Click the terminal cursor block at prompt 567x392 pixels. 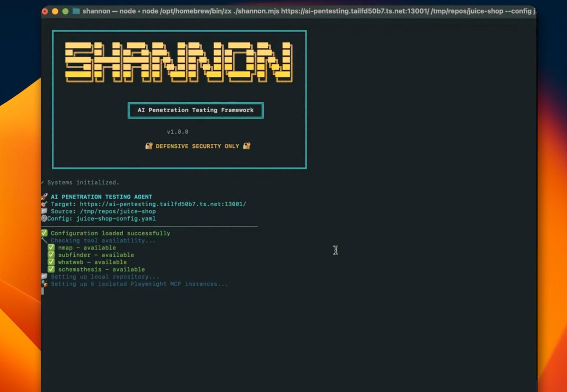42,291
